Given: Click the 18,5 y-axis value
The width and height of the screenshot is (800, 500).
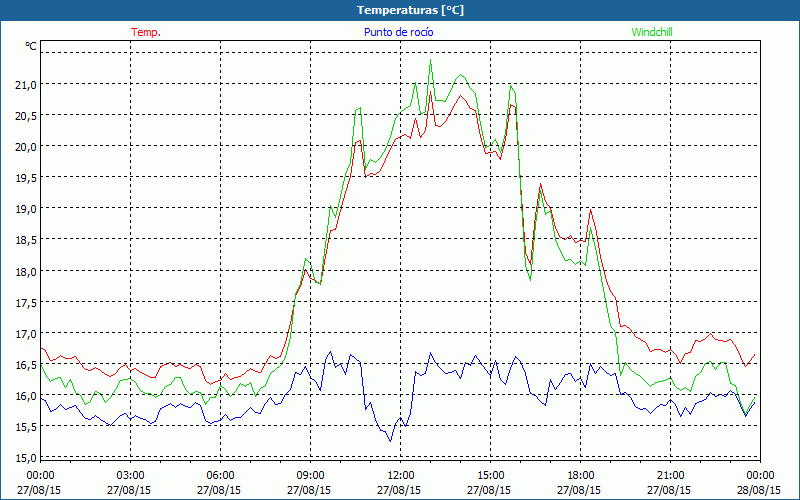Looking at the screenshot, I should point(26,240).
